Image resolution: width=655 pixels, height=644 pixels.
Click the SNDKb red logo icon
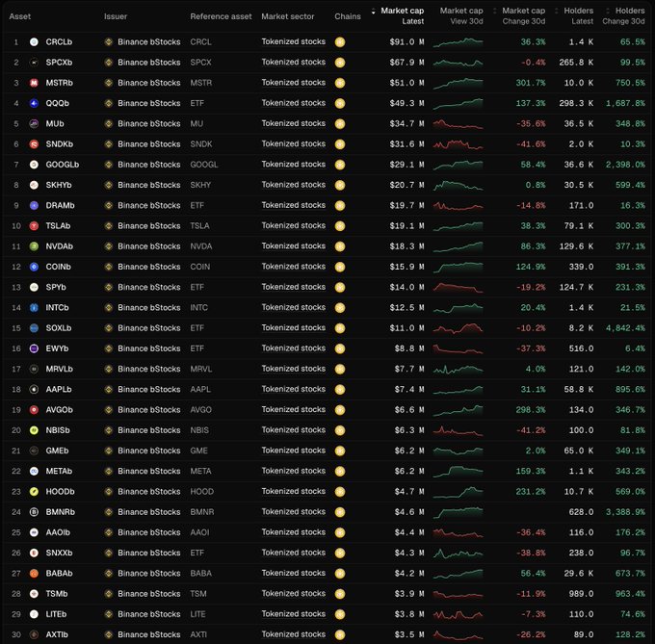[x=35, y=144]
